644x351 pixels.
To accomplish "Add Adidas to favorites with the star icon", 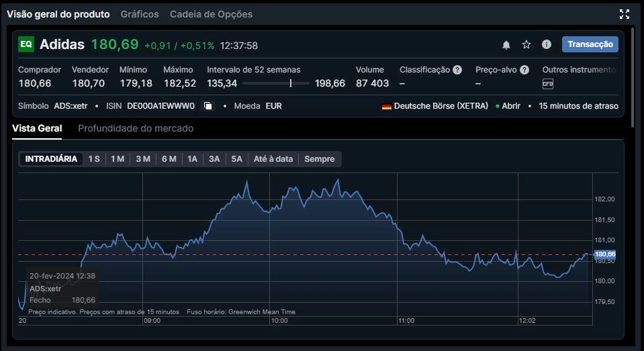I will [526, 44].
